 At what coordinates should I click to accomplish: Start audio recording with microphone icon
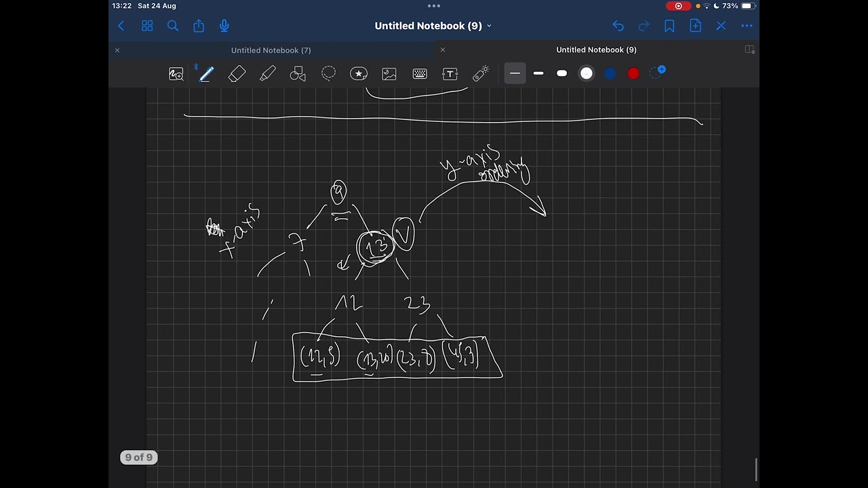pos(224,26)
